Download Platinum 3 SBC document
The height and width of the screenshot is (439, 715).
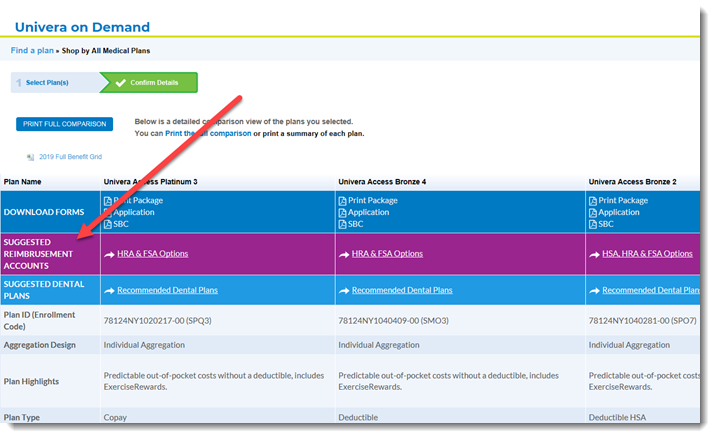[121, 224]
